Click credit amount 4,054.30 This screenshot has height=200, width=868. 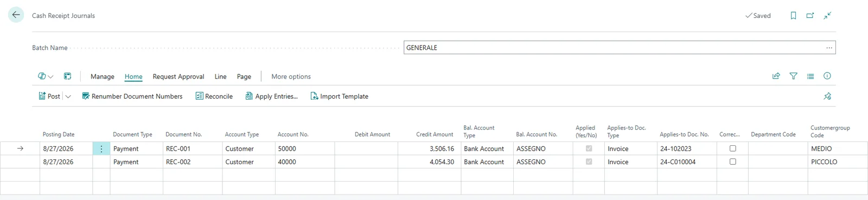coord(430,162)
